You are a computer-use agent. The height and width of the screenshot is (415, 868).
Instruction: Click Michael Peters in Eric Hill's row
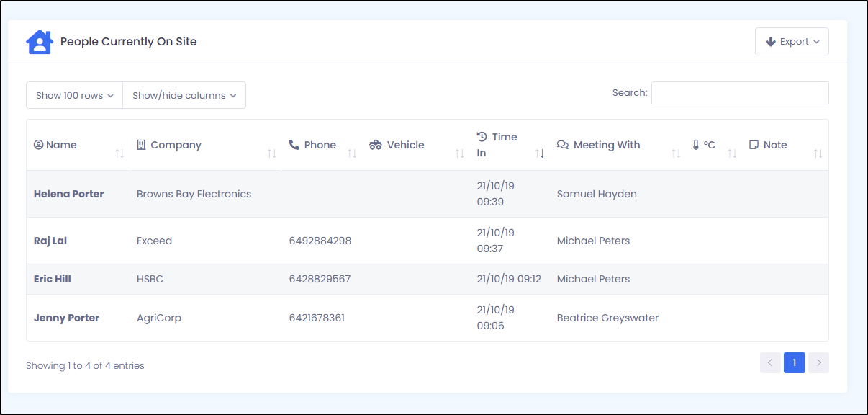point(593,279)
